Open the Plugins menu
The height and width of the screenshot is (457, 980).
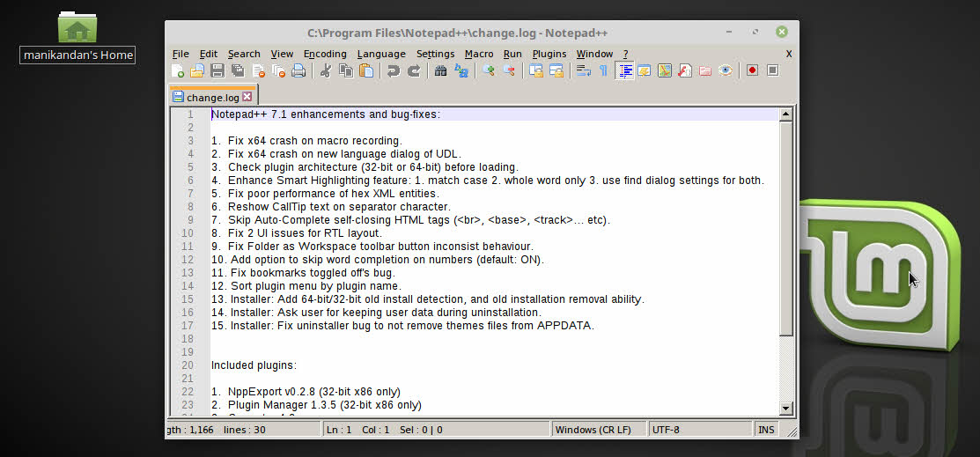(549, 54)
